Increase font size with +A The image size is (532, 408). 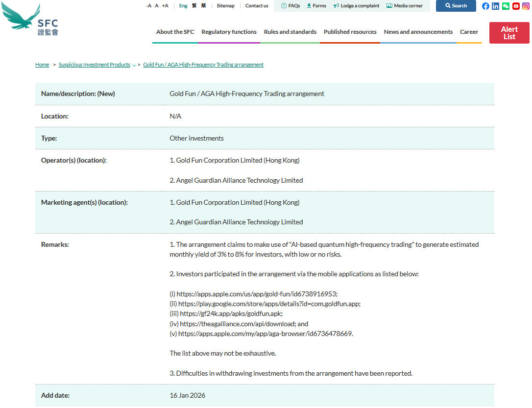[165, 6]
